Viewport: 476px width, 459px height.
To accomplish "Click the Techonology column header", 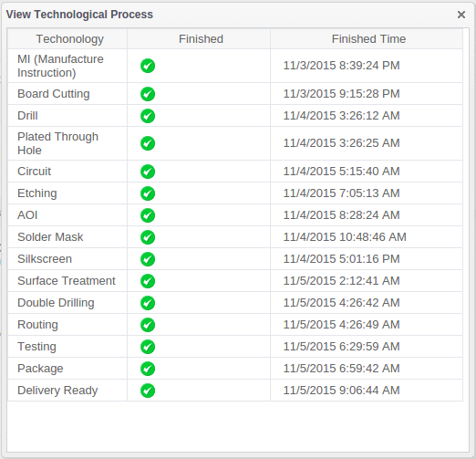I will 69,39.
